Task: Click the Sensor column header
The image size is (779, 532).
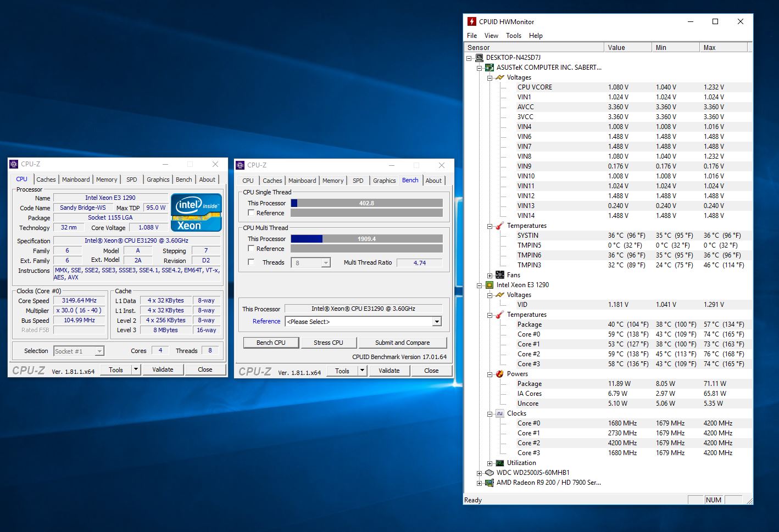Action: [534, 48]
